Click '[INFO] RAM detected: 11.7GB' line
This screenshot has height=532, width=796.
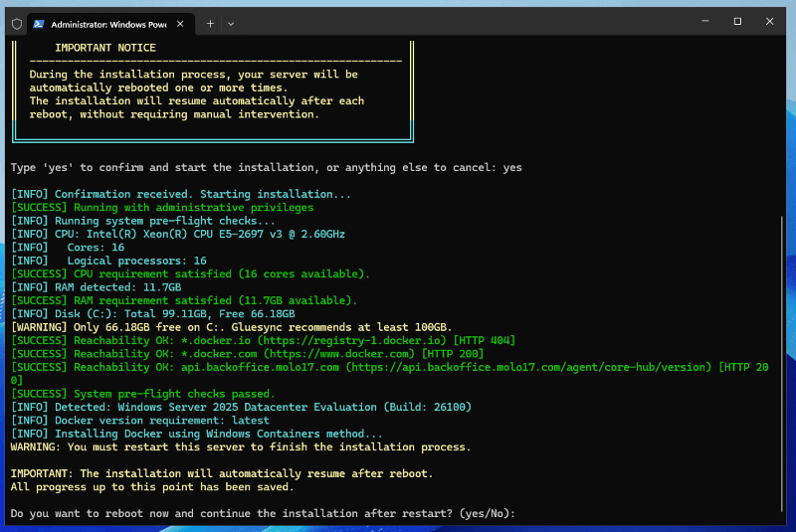click(x=96, y=287)
